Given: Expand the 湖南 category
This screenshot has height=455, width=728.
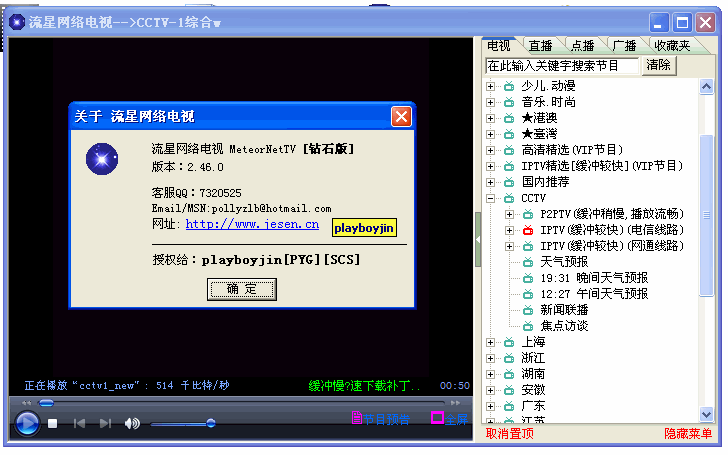Looking at the screenshot, I should click(x=490, y=374).
